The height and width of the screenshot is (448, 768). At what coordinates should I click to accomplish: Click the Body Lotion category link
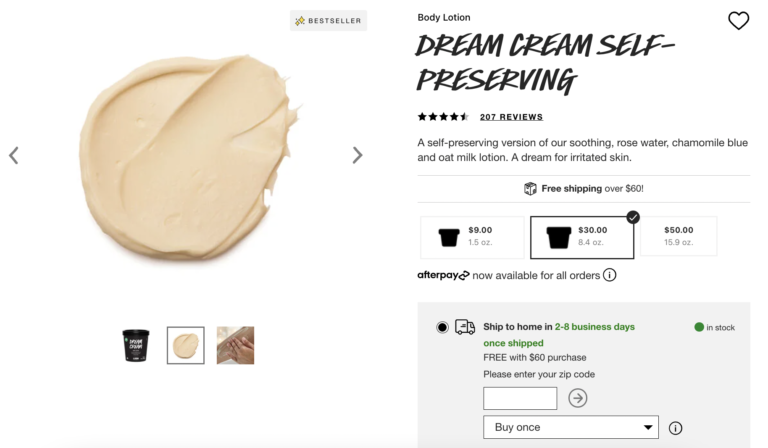click(444, 17)
